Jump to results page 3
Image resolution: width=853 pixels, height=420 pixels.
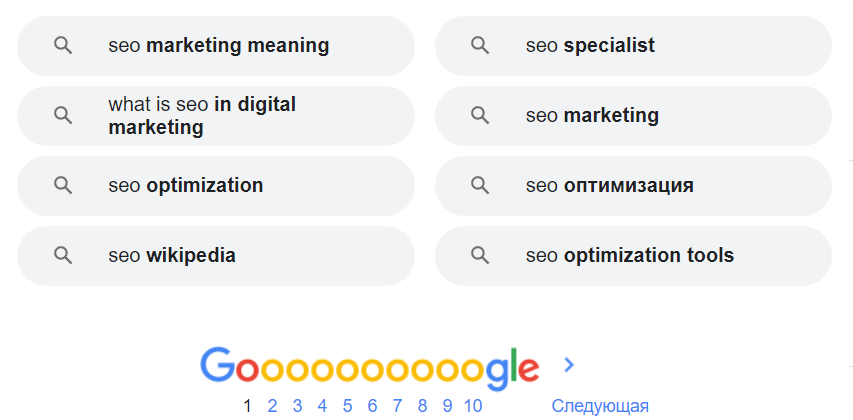click(x=297, y=406)
